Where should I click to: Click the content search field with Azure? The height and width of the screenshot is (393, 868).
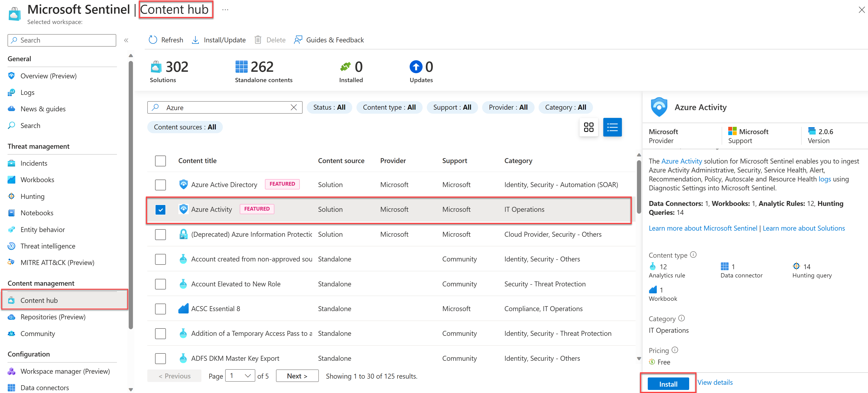(x=224, y=107)
